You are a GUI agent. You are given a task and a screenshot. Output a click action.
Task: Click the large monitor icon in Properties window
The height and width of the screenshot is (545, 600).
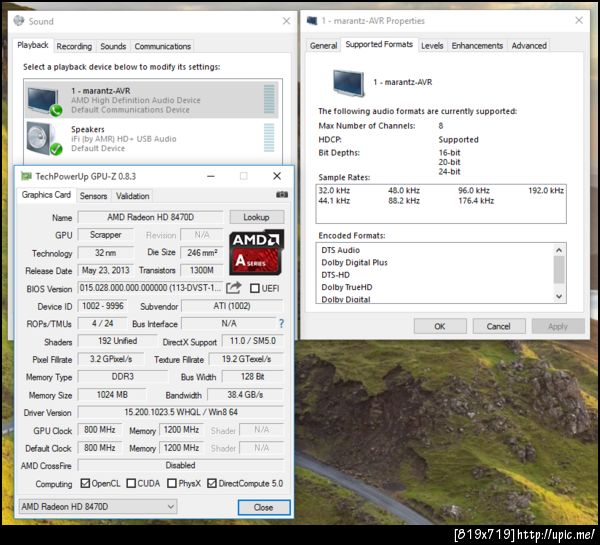tap(348, 83)
